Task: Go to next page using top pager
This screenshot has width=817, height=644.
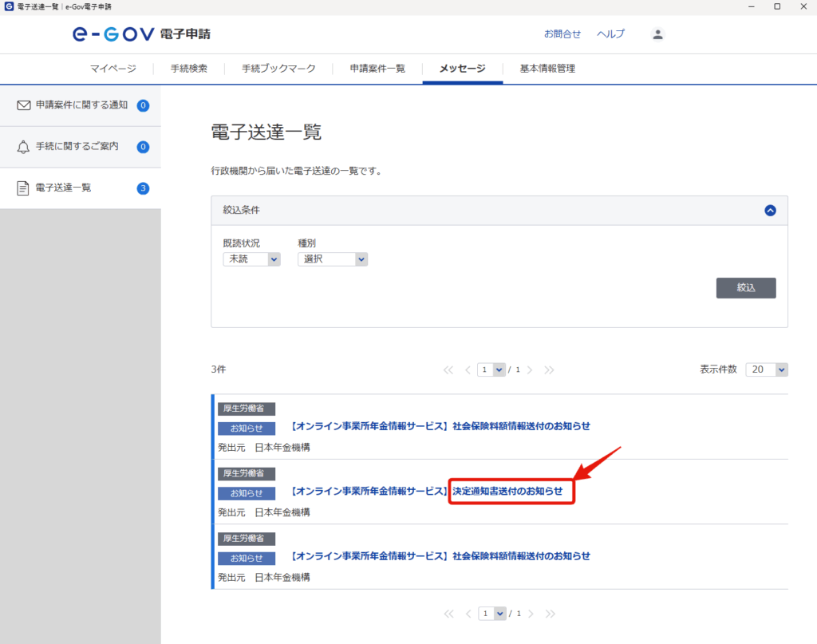Action: tap(530, 370)
